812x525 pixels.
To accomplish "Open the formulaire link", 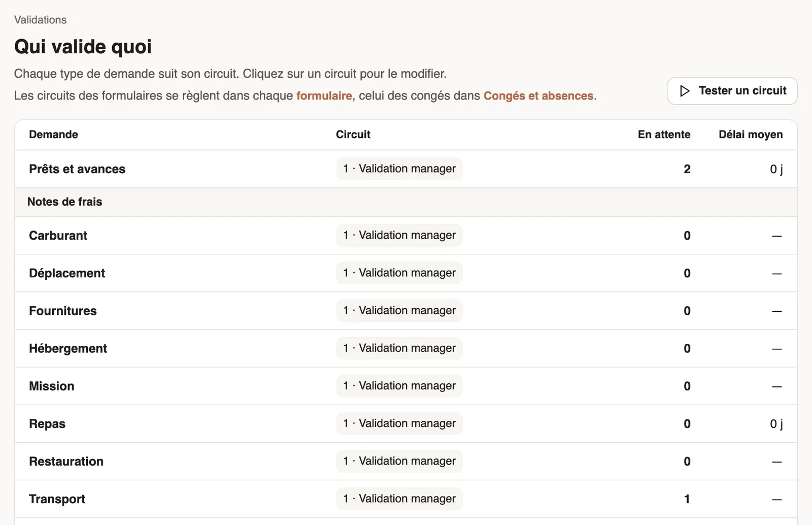I will pos(324,95).
